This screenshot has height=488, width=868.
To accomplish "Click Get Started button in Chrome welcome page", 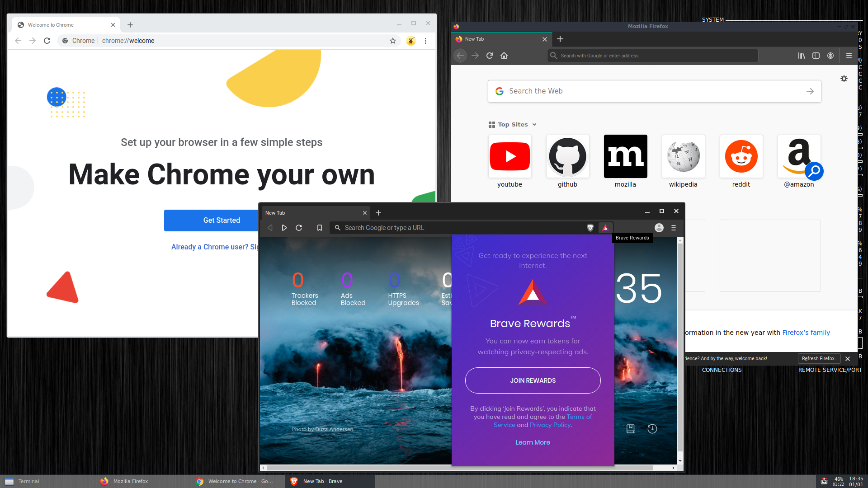I will coord(221,220).
